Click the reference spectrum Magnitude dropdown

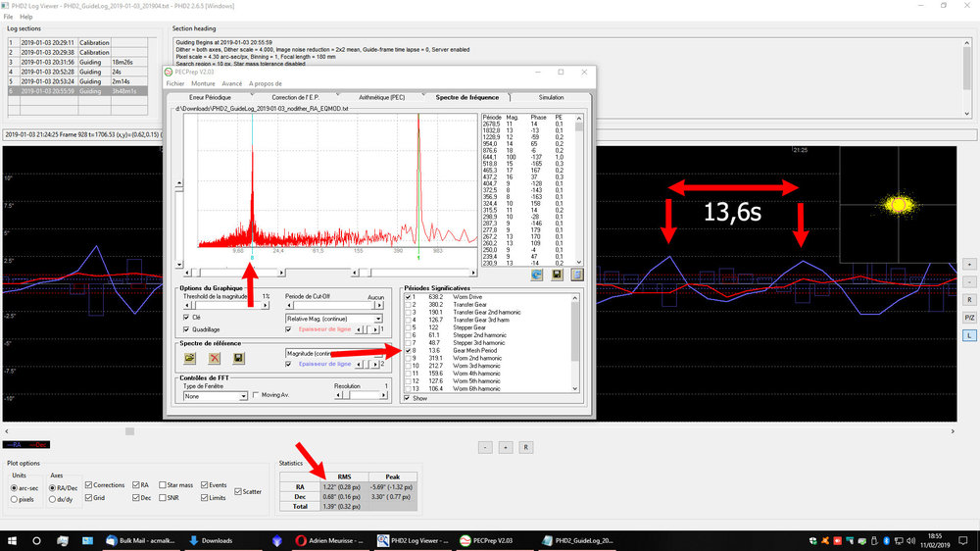[x=334, y=353]
